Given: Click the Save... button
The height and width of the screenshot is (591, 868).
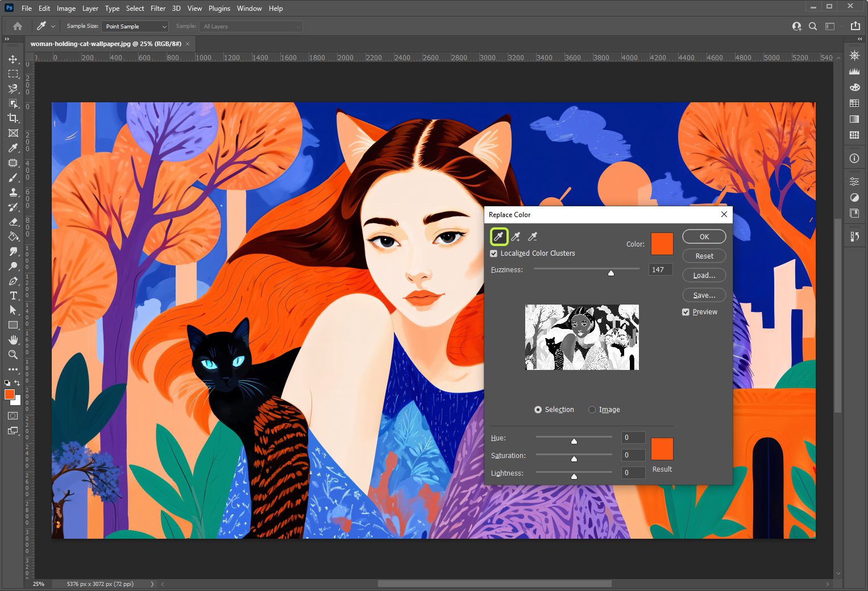Looking at the screenshot, I should (x=704, y=295).
